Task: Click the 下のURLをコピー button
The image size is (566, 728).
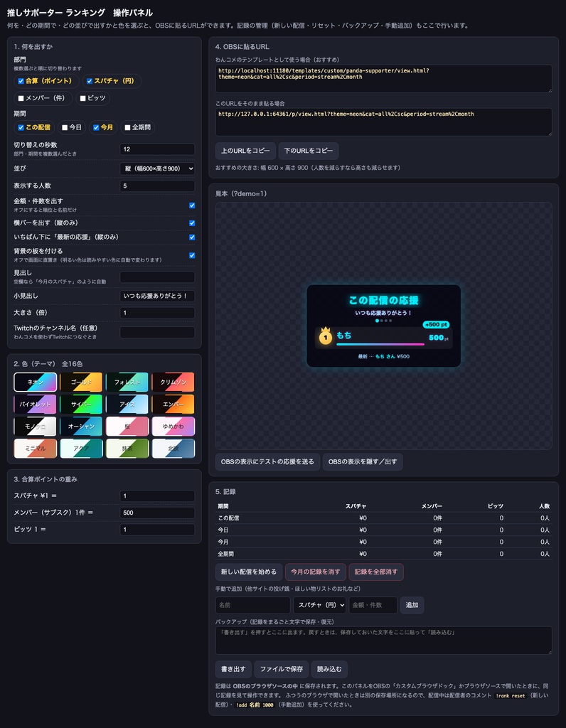Action: (309, 151)
